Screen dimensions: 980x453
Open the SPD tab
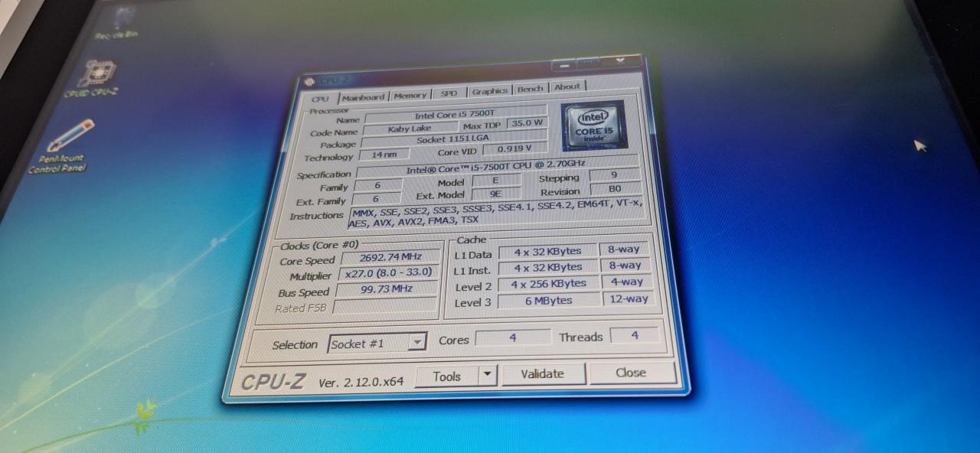(449, 93)
